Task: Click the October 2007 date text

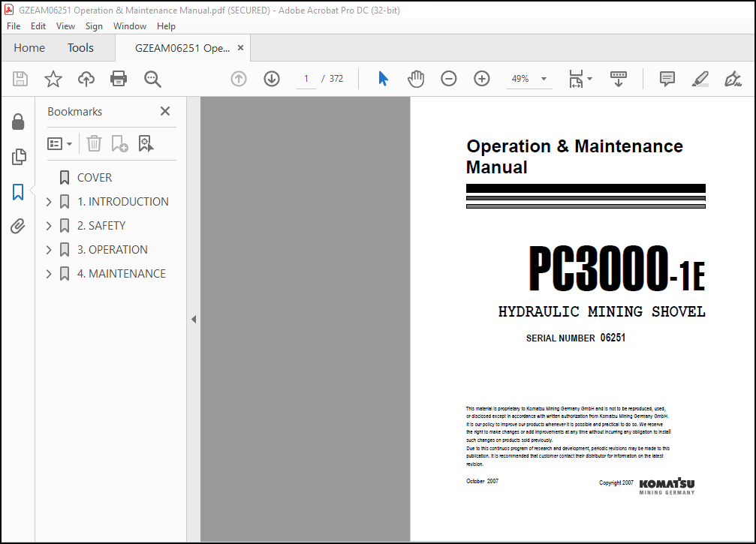Action: (482, 481)
